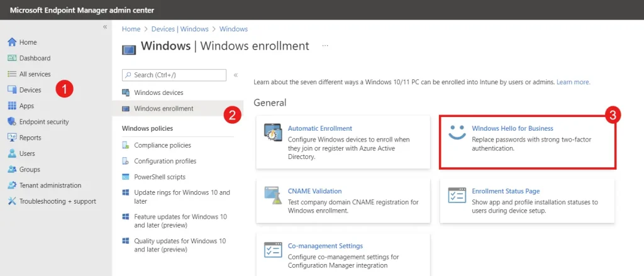Image resolution: width=644 pixels, height=276 pixels.
Task: Click the Endpoint security shield icon
Action: [12, 121]
